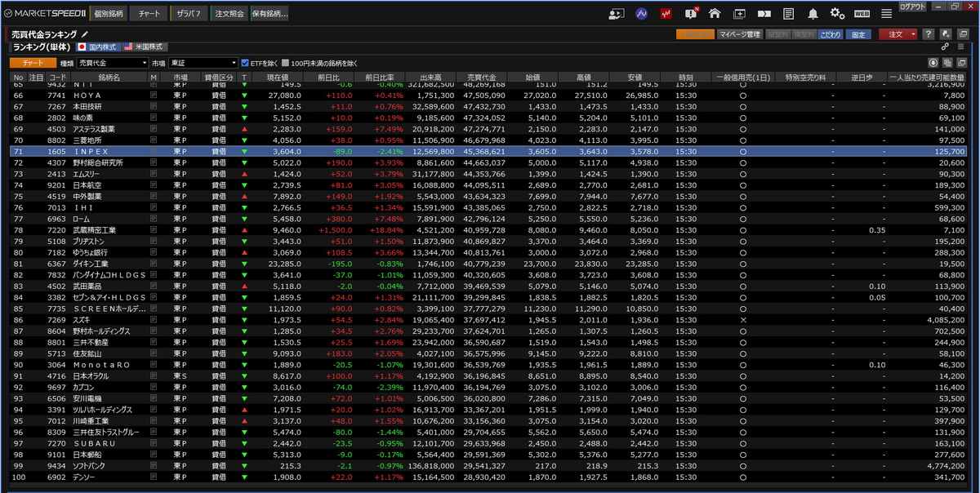
Task: Open the 市場 東証 dropdown
Action: (x=203, y=62)
